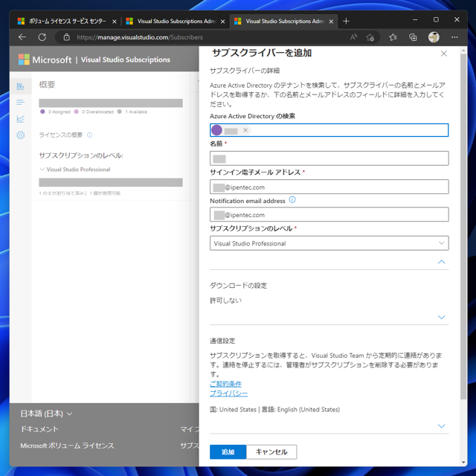Collapse the subscriber details section chevron
The image size is (476, 476).
click(x=441, y=262)
